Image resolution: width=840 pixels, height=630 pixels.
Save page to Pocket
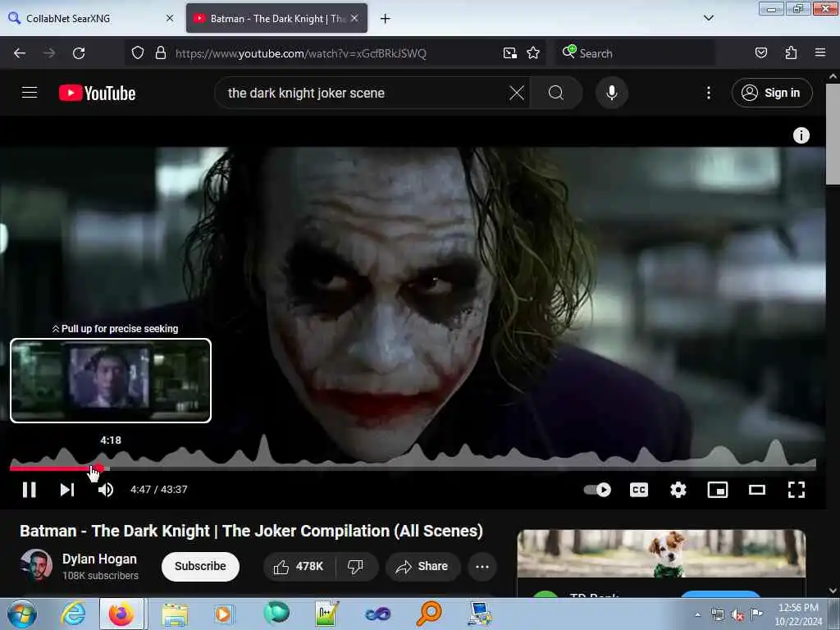coord(760,53)
